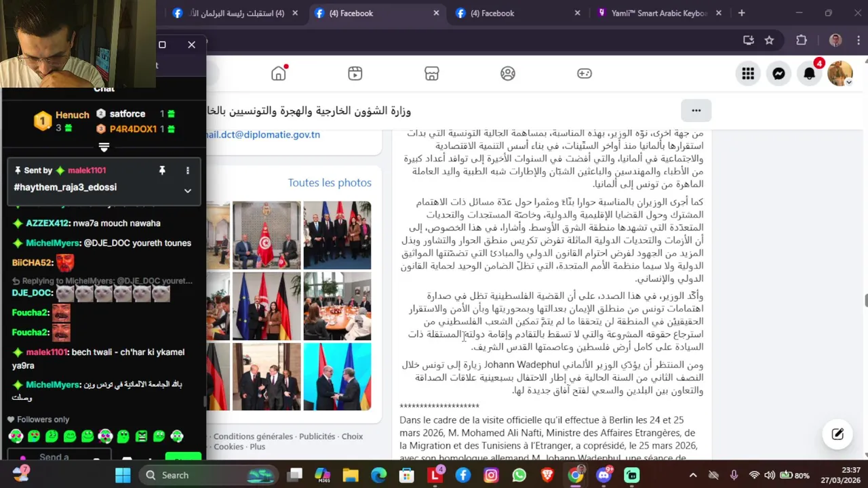This screenshot has height=488, width=868.
Task: Click DJE_DOC username in chat
Action: point(32,293)
